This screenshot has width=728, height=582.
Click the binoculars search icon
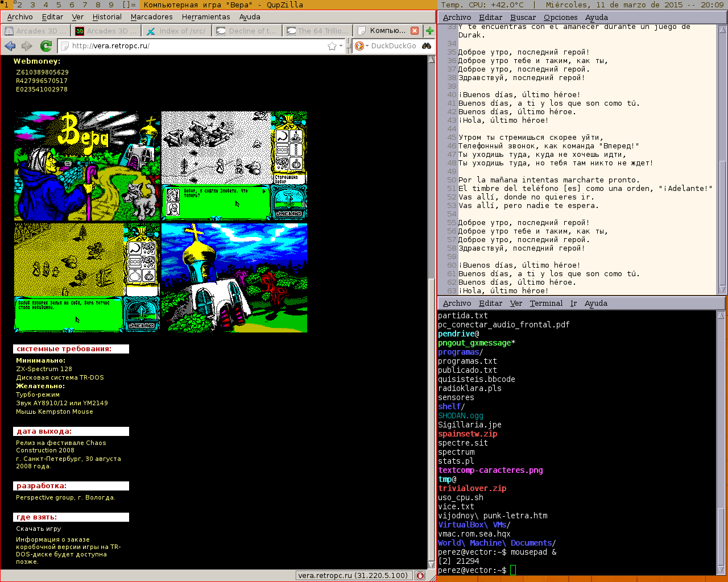click(x=427, y=46)
